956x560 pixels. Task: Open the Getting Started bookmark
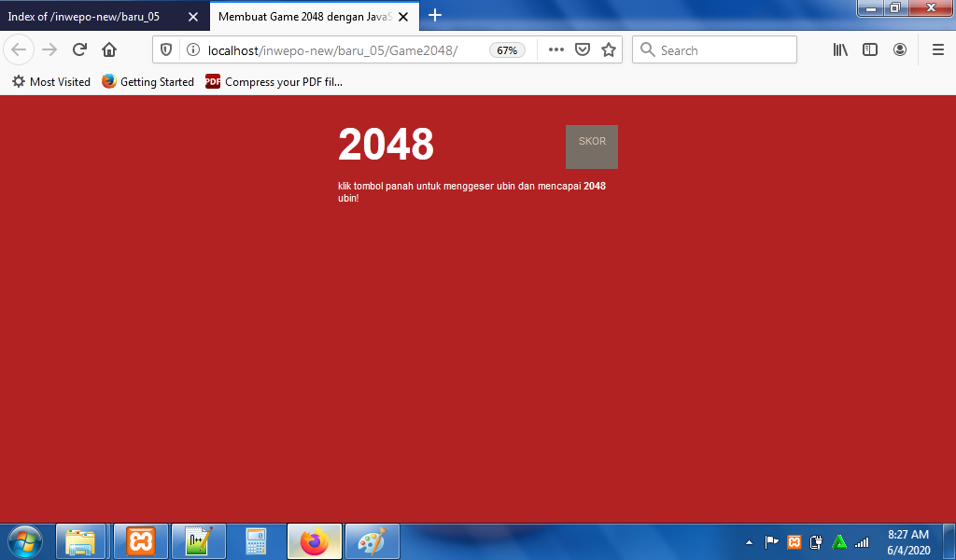click(x=148, y=81)
